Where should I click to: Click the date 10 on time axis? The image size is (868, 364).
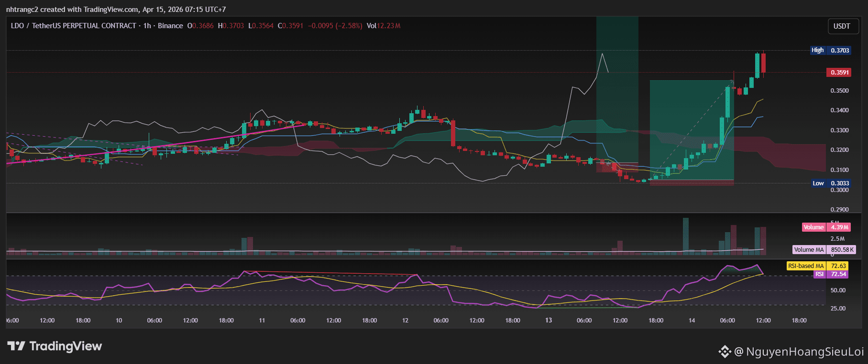pyautogui.click(x=119, y=321)
